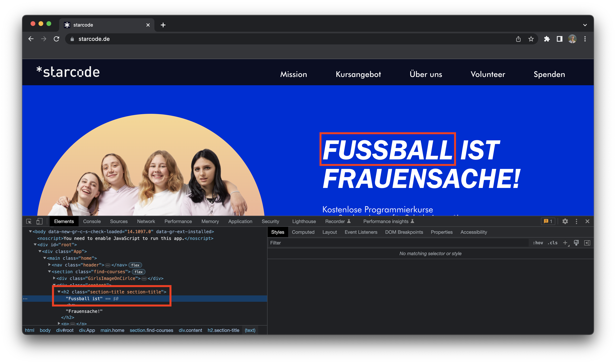Toggle the device toolbar icon
Viewport: 616px width, 364px height.
tap(39, 221)
